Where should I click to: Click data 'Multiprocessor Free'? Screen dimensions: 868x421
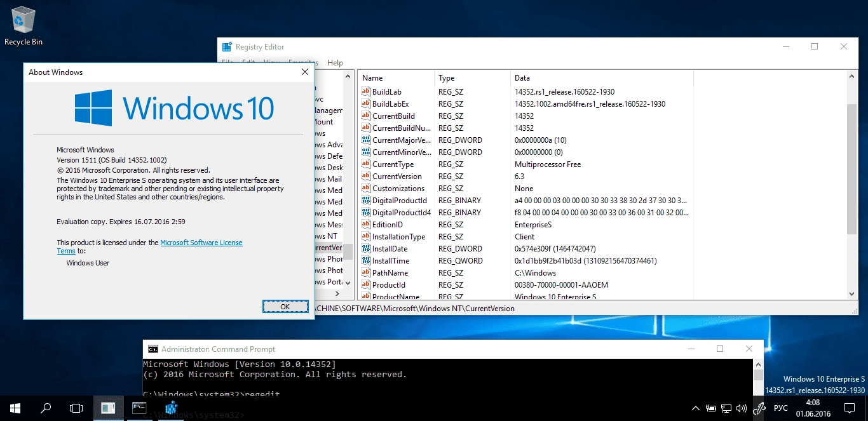click(x=548, y=164)
